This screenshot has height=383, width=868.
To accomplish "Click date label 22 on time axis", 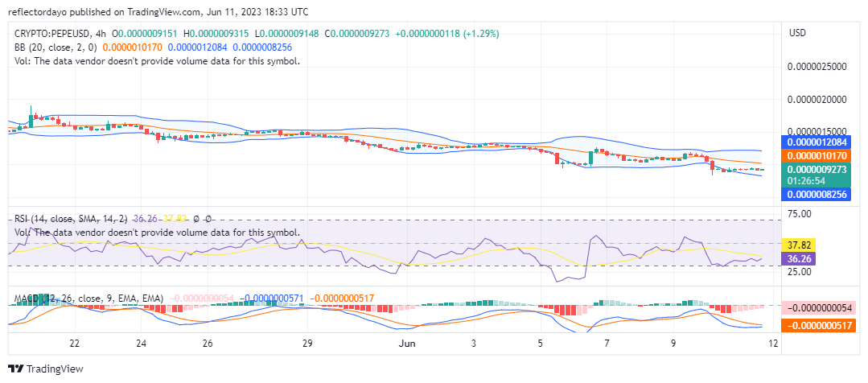I will 75,344.
